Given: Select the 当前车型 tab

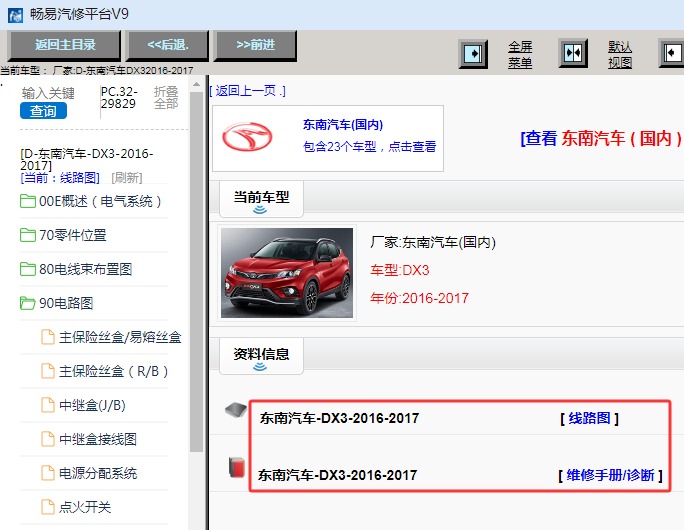Looking at the screenshot, I should click(x=261, y=199).
